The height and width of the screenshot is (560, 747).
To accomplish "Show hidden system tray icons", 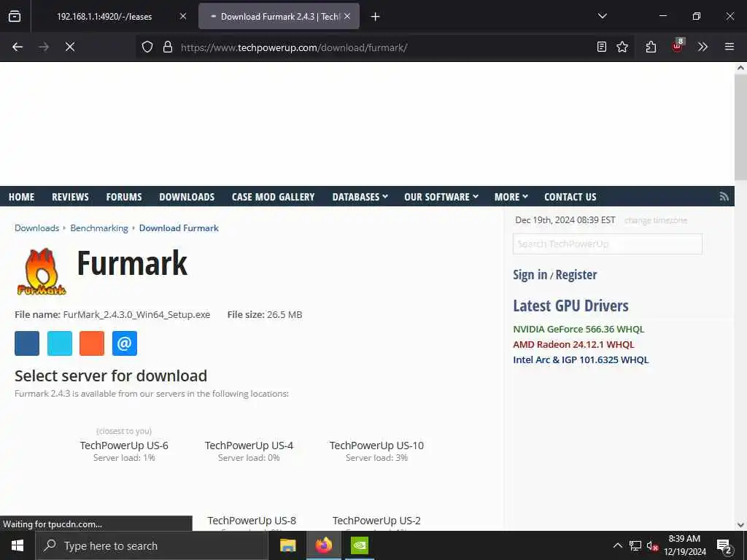I will [x=617, y=545].
